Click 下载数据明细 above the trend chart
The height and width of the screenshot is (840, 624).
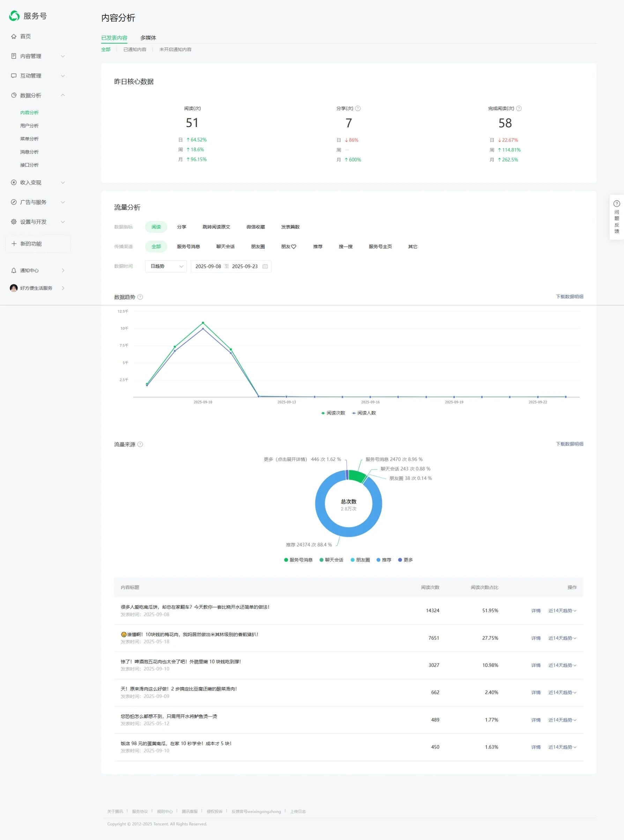tap(570, 297)
